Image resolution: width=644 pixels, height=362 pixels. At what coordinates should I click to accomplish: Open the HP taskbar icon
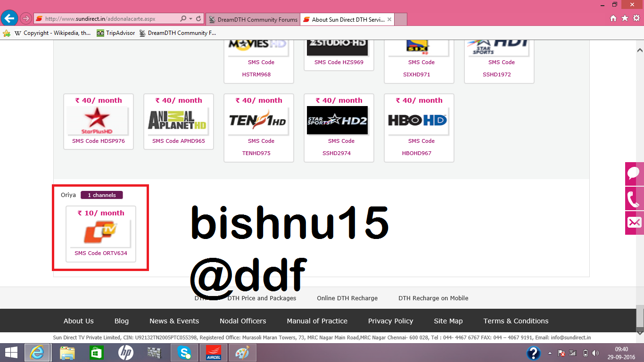pos(125,353)
